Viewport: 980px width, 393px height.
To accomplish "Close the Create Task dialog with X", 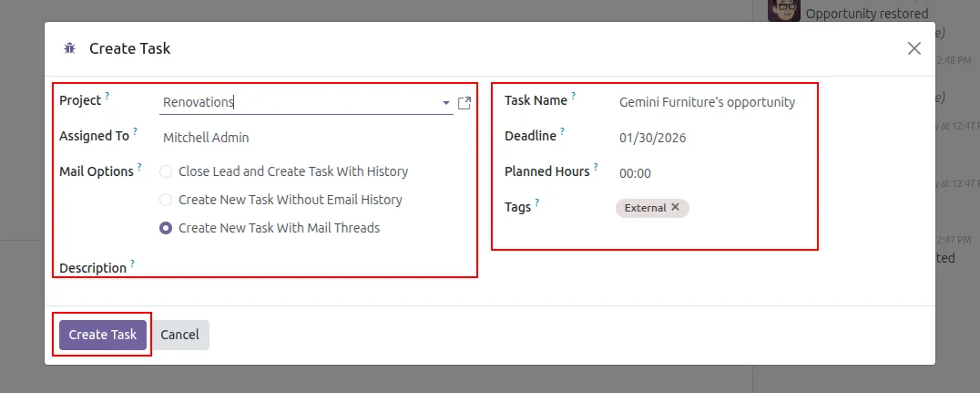I will click(914, 48).
